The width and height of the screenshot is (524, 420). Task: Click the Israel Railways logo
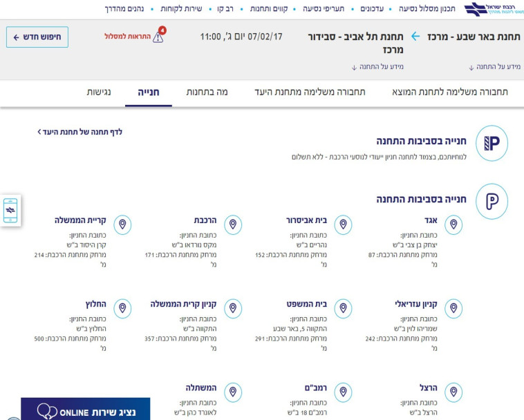[494, 9]
